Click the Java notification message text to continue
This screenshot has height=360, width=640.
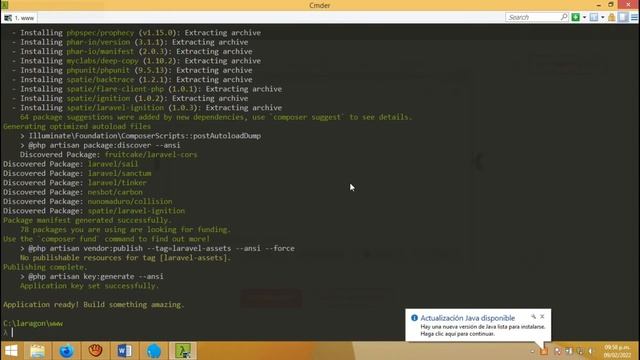[x=483, y=330]
